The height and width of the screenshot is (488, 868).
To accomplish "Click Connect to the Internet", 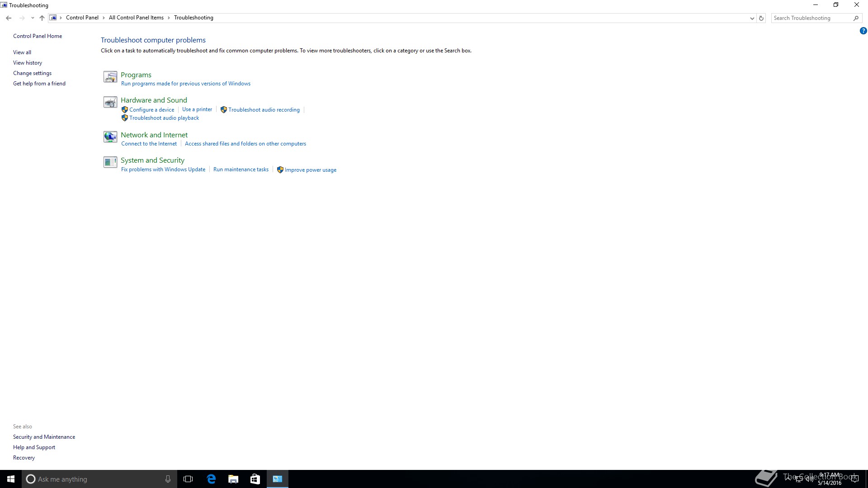I will 149,144.
